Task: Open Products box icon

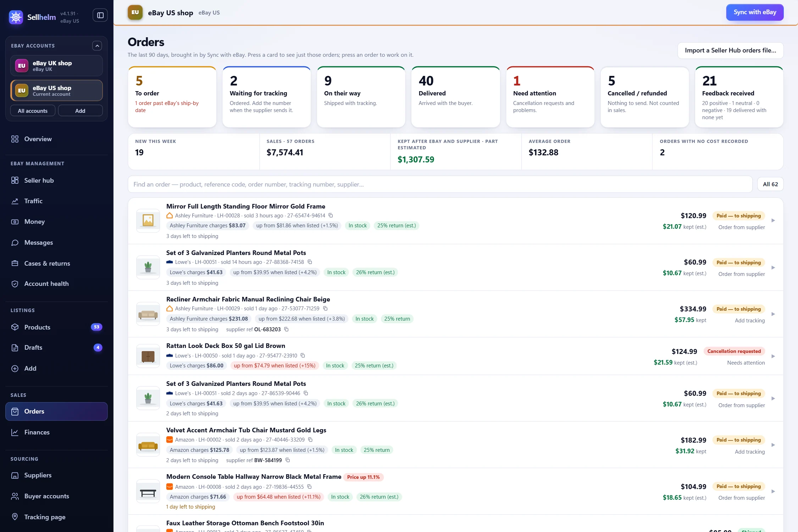Action: (15, 327)
